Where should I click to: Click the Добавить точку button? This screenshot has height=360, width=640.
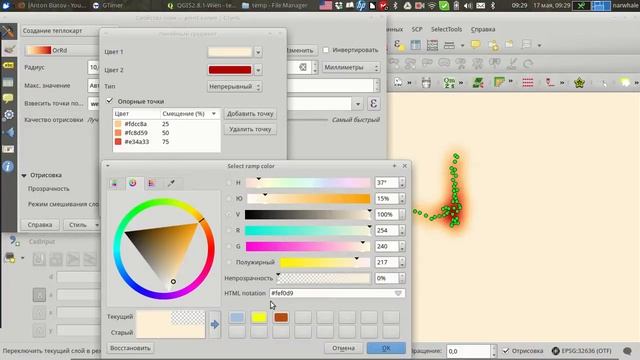pos(250,113)
